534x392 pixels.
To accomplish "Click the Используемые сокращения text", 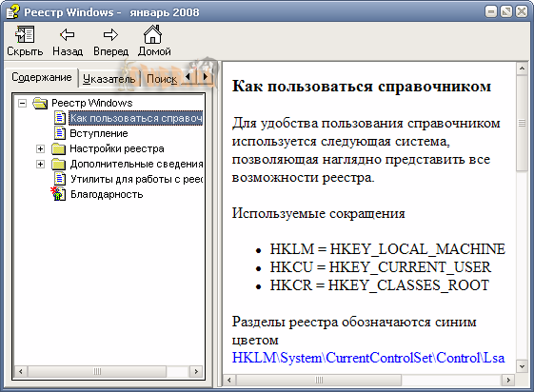I will click(319, 213).
